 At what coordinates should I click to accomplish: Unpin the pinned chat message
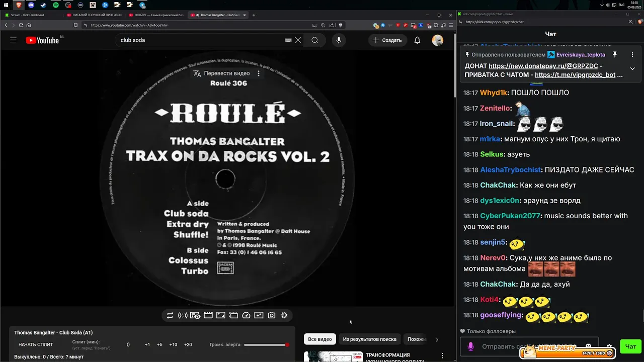(x=615, y=54)
